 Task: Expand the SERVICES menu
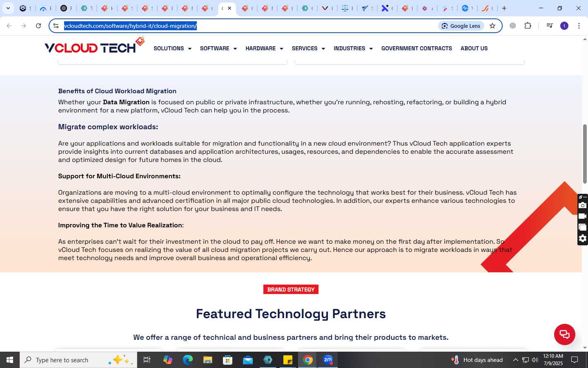[x=308, y=48]
